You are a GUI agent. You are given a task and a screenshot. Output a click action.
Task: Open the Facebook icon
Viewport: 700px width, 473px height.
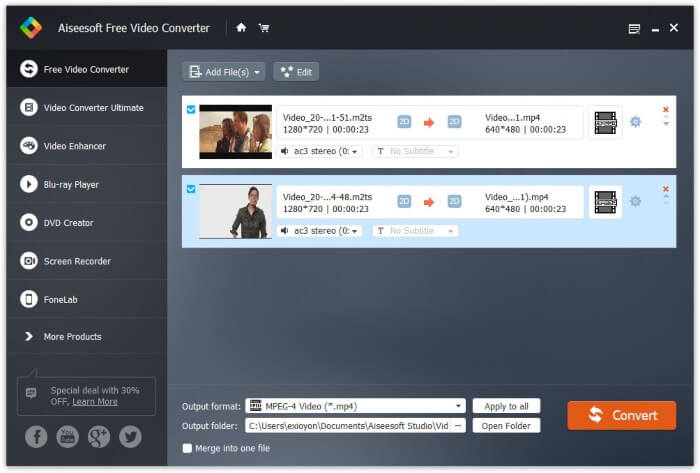click(x=36, y=437)
